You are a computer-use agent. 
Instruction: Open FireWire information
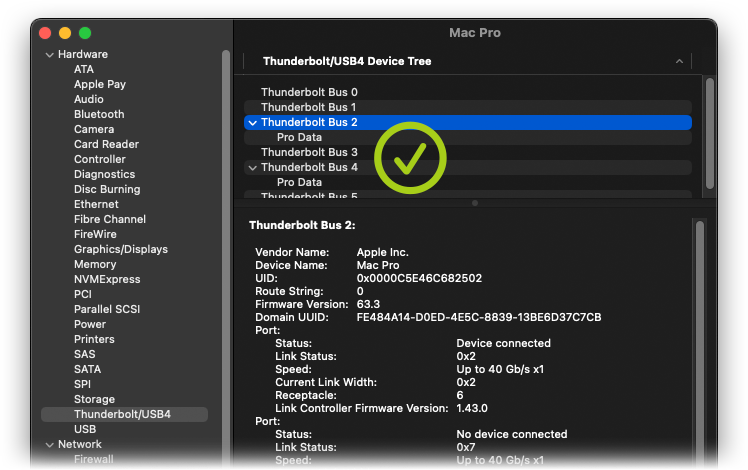[95, 234]
